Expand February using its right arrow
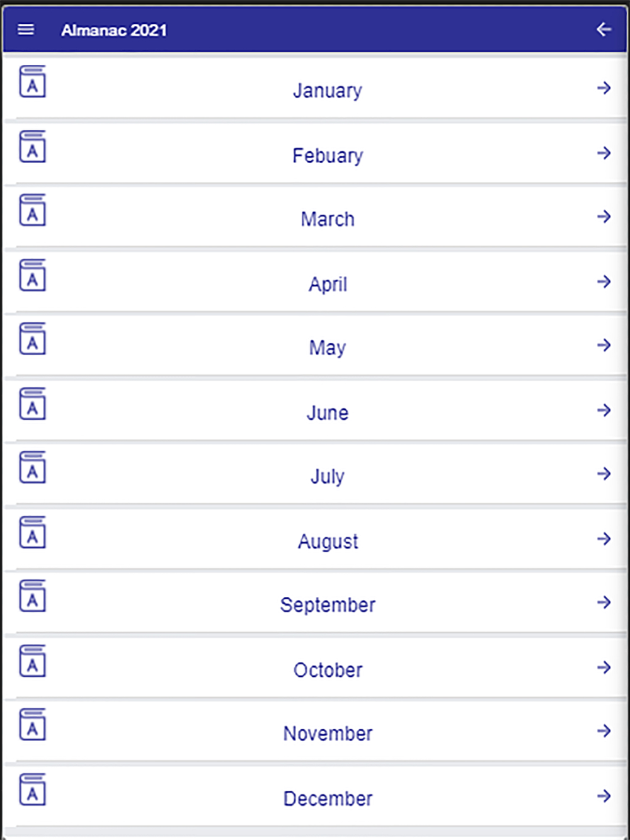 click(604, 153)
